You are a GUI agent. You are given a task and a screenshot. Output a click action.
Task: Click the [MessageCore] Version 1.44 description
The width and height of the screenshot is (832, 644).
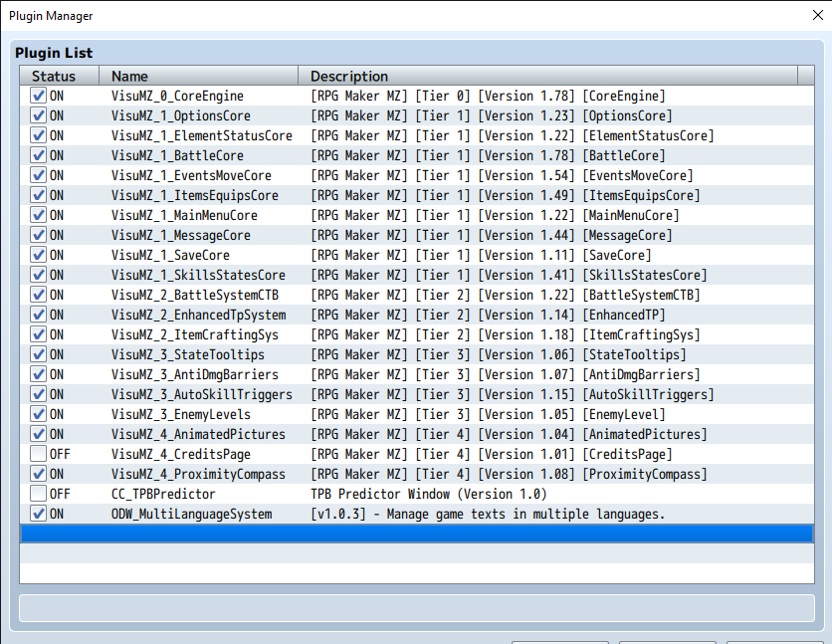(492, 236)
